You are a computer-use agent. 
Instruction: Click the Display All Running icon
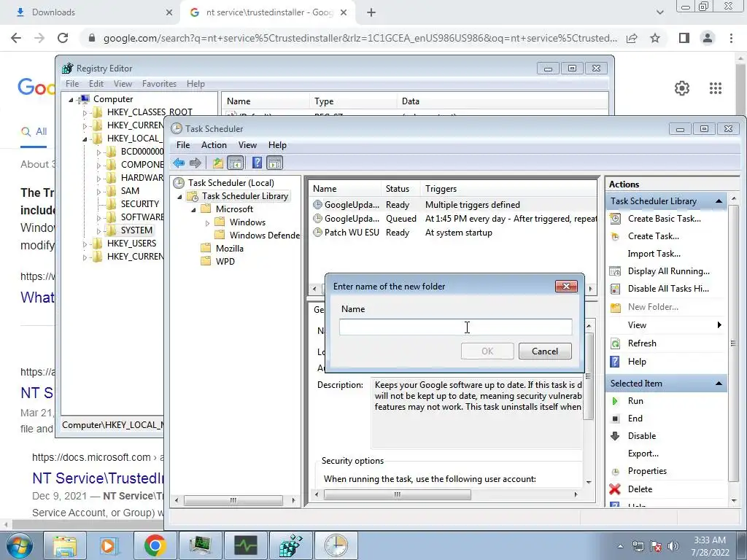pos(616,271)
